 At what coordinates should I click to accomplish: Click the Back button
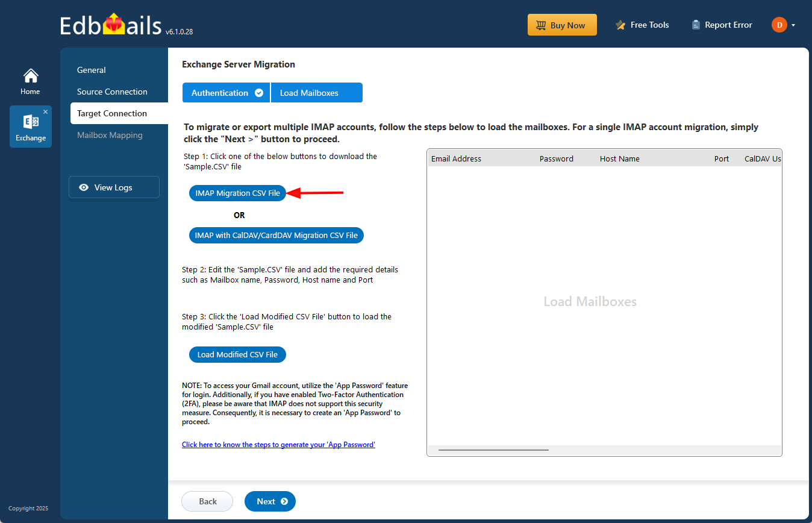coord(207,501)
